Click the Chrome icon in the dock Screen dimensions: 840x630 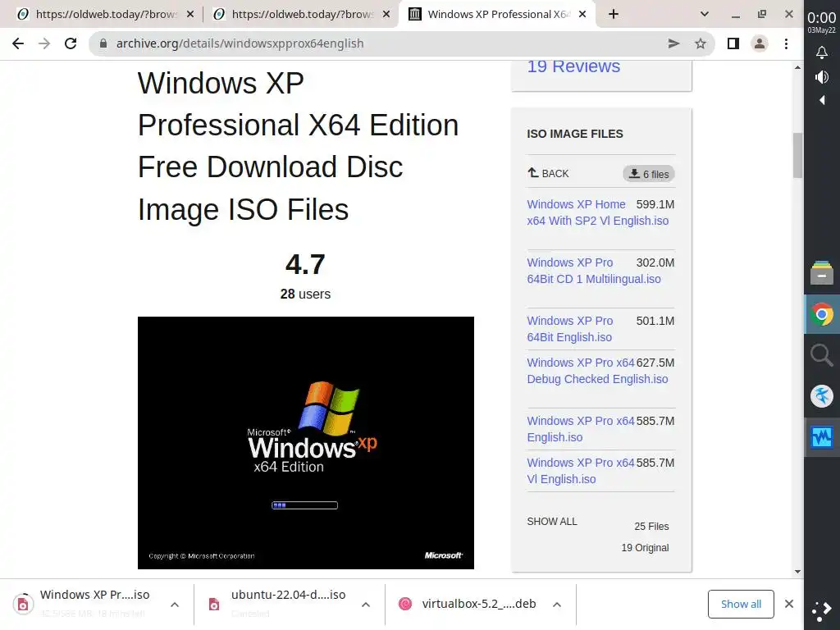[x=822, y=314]
